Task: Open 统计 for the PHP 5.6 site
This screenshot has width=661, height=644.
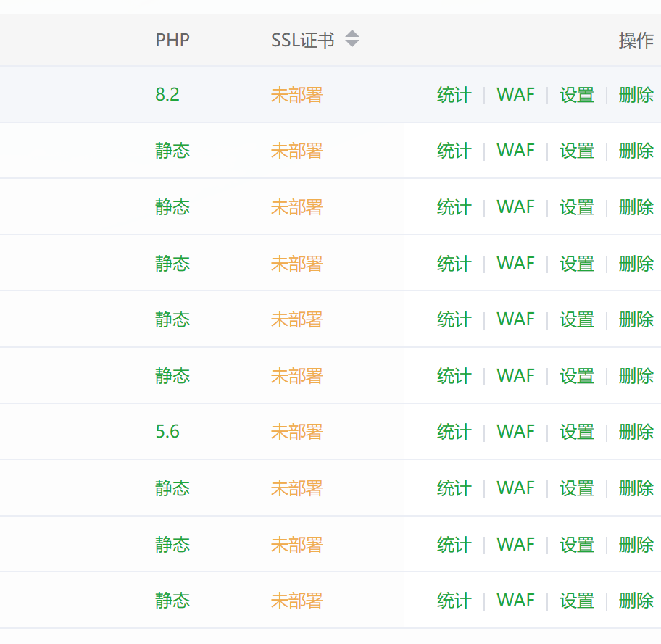Action: pyautogui.click(x=454, y=432)
